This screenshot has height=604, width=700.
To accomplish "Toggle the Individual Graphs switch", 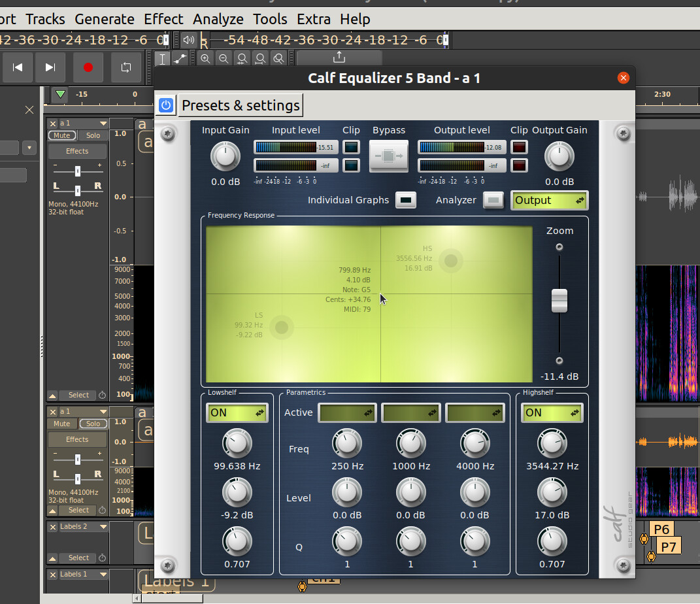I will click(x=406, y=200).
